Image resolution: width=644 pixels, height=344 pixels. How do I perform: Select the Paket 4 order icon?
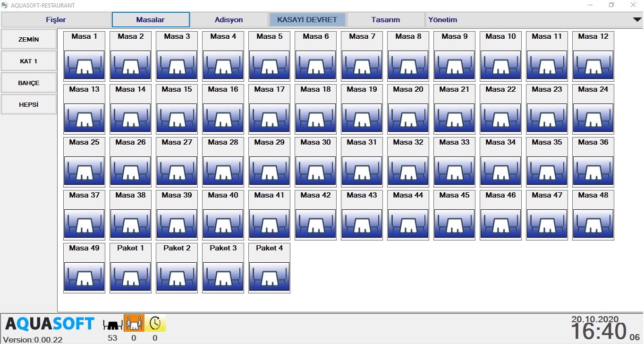[269, 277]
